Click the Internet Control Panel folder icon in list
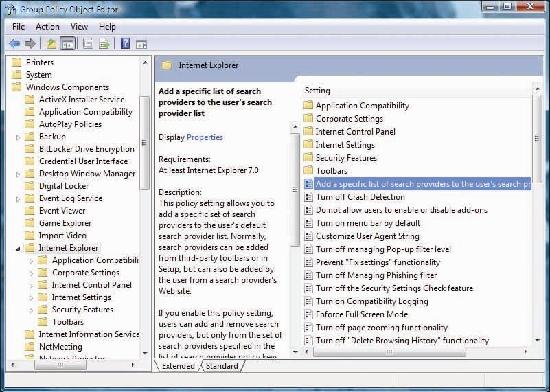Screen dimensions: 550x392 click(308, 131)
